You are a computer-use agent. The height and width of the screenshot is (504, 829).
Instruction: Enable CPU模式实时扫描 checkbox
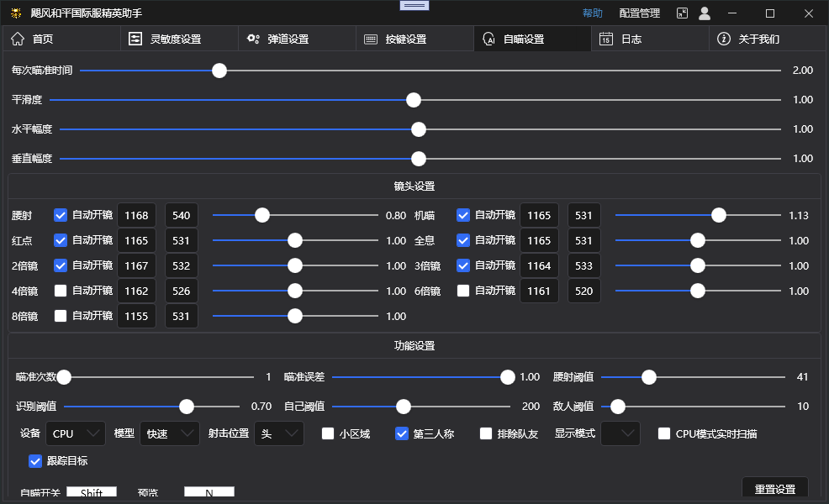tap(664, 433)
